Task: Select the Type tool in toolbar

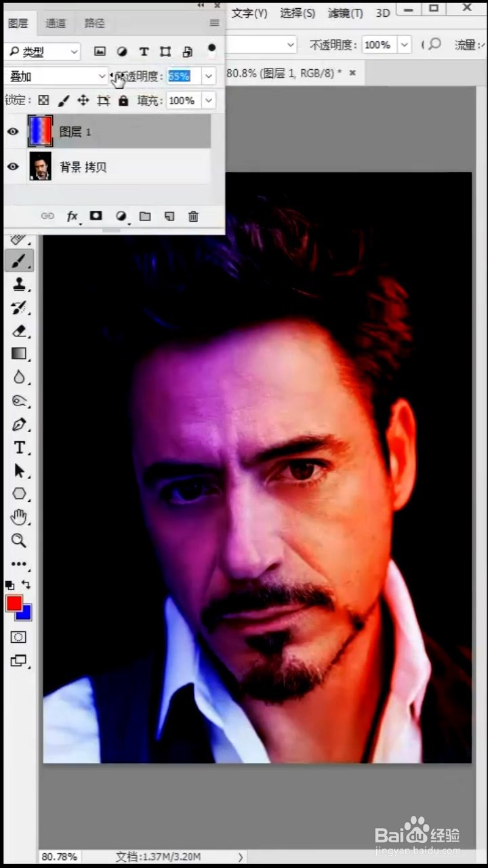Action: [x=19, y=448]
